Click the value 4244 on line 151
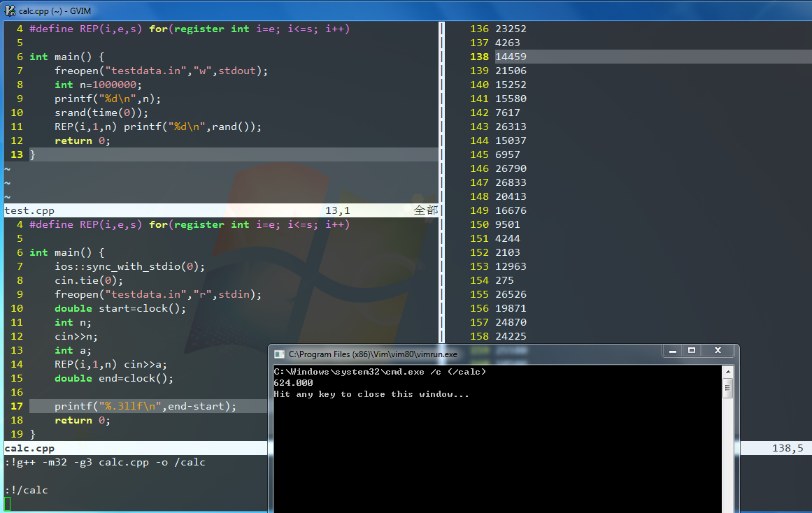Image resolution: width=812 pixels, height=513 pixels. [508, 238]
